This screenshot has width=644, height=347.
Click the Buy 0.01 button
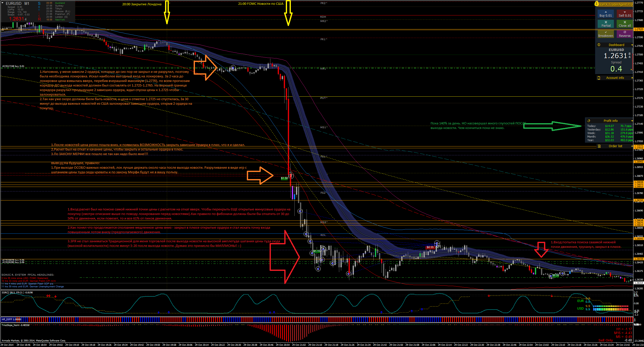tap(606, 14)
